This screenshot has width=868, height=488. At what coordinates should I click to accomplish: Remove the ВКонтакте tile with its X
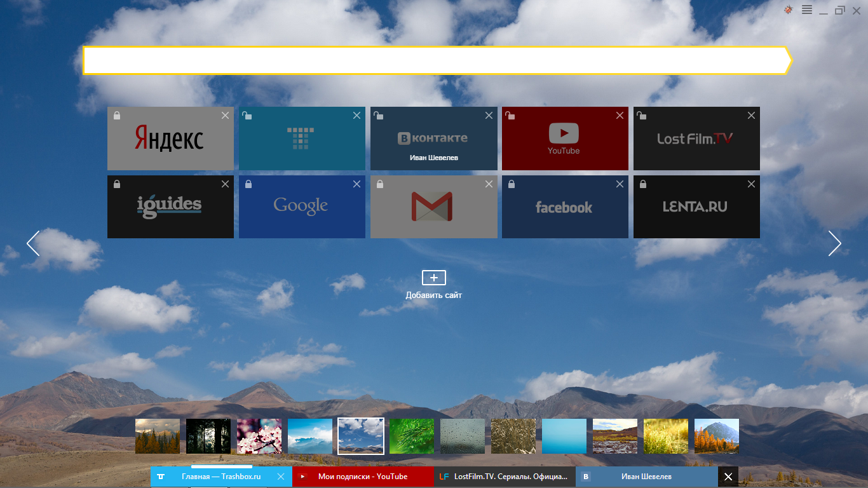click(489, 116)
